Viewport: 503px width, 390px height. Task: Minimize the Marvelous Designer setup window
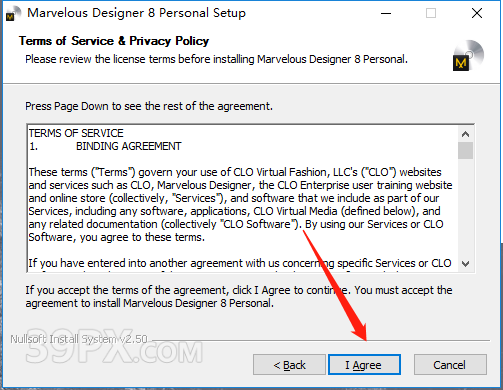386,14
